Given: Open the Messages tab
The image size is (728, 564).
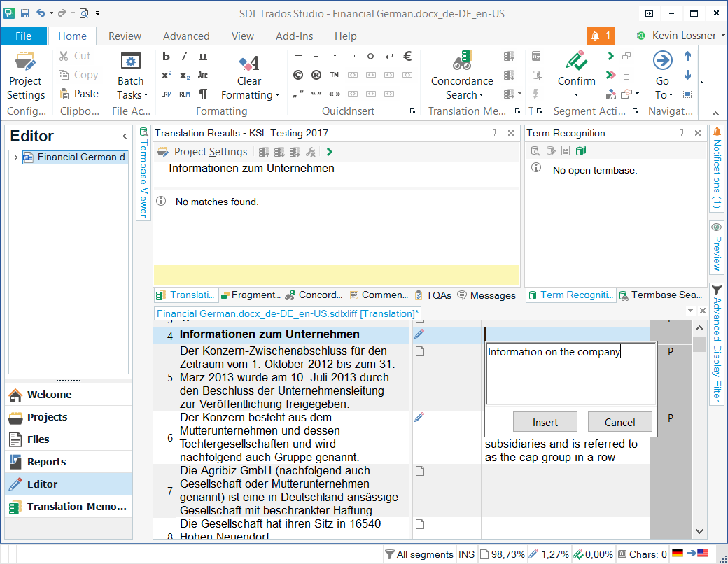Looking at the screenshot, I should click(x=486, y=295).
